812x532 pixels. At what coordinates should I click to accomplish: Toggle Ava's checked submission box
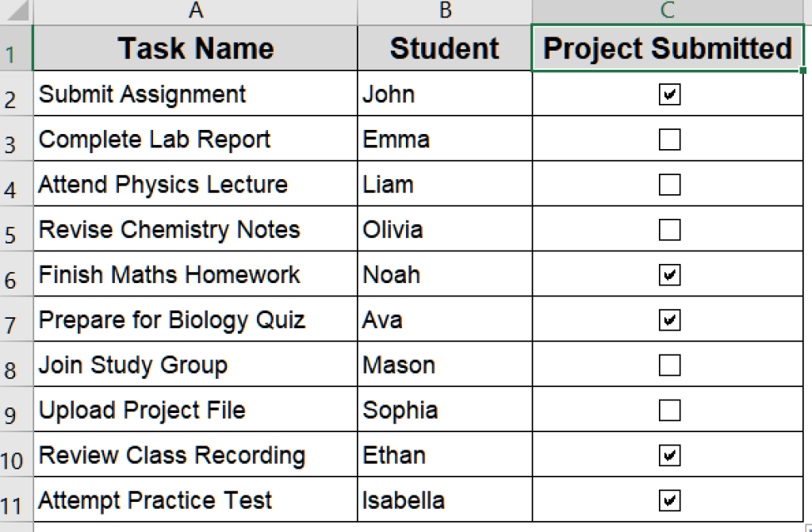pos(669,320)
